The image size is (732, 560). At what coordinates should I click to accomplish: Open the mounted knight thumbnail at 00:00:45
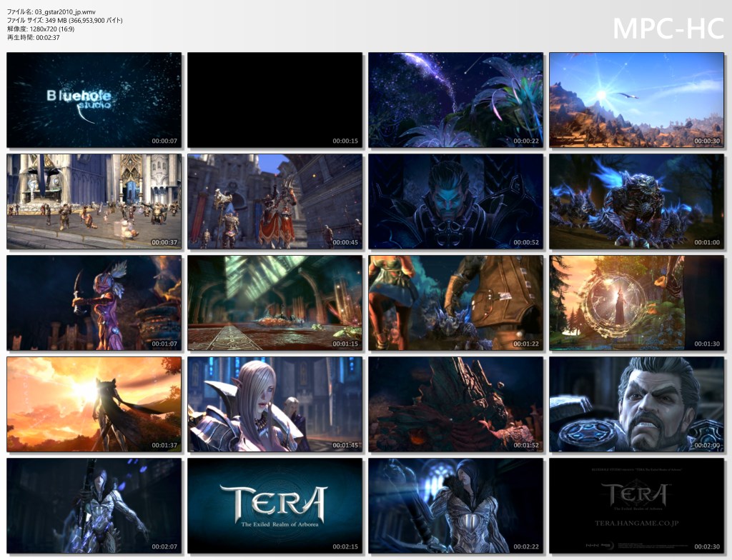pyautogui.click(x=275, y=201)
